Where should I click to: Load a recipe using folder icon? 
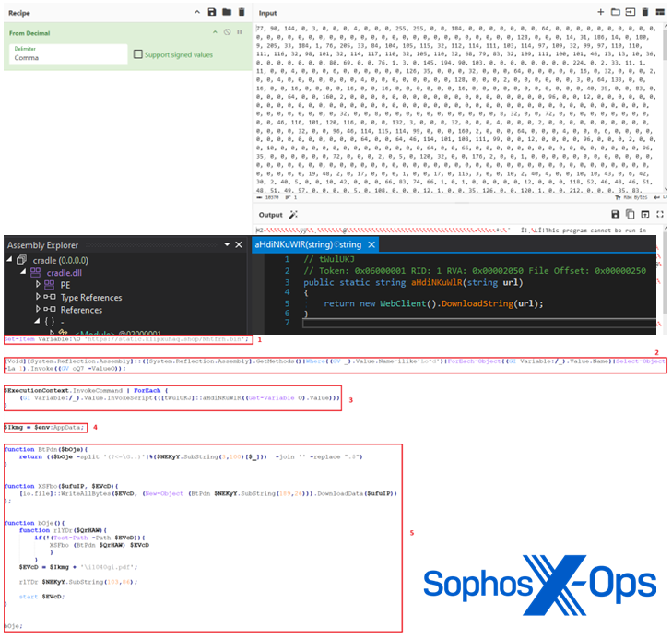pyautogui.click(x=227, y=12)
